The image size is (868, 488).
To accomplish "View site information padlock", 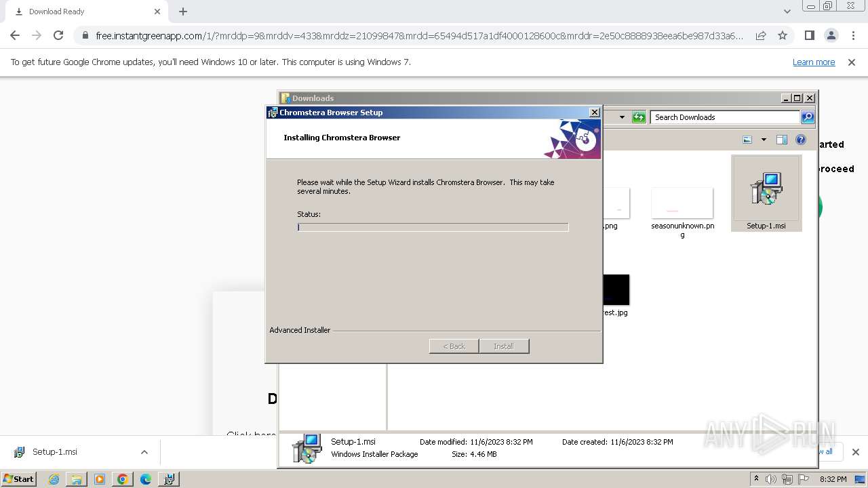I will click(85, 35).
